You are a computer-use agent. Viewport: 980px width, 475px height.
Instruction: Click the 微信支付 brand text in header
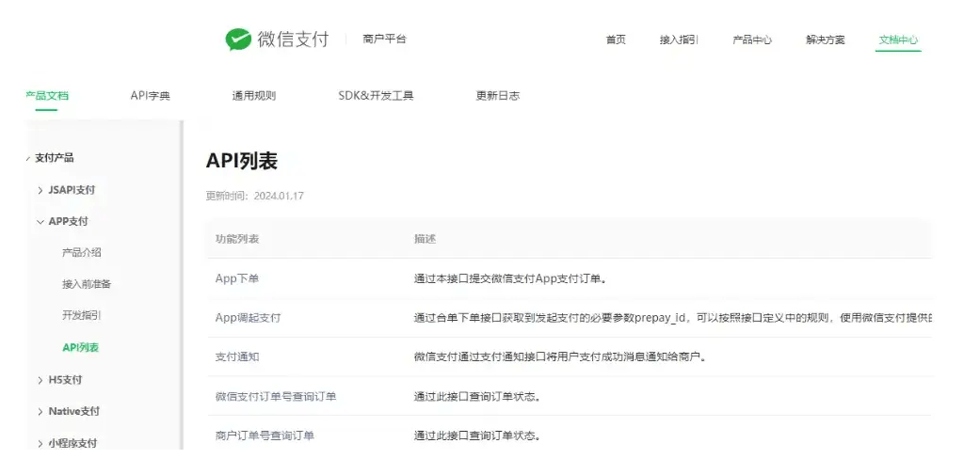click(x=293, y=40)
